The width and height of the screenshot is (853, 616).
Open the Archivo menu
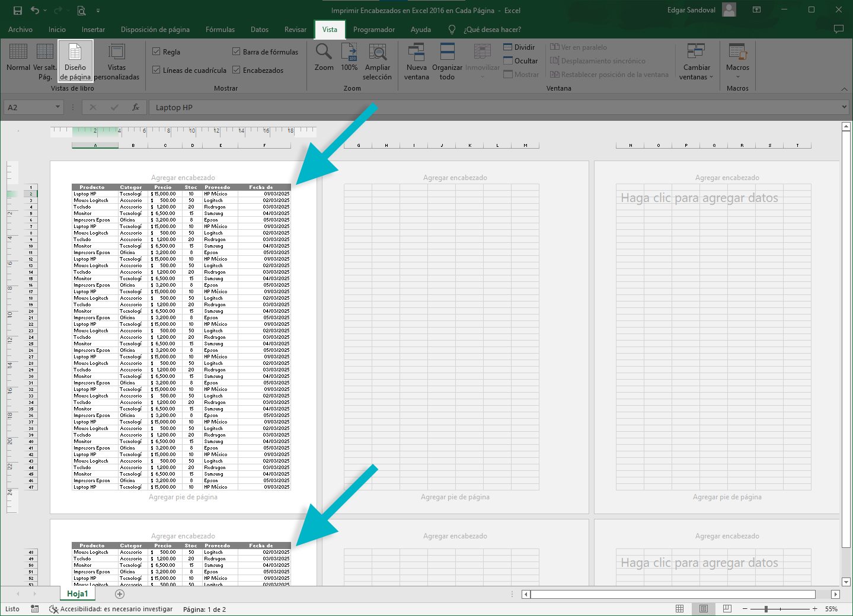(20, 30)
